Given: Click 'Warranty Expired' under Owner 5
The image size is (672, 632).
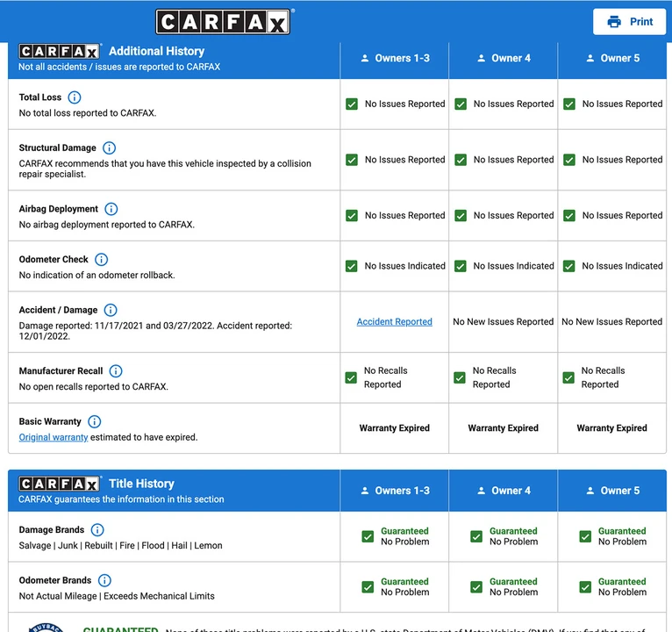Looking at the screenshot, I should tap(612, 427).
